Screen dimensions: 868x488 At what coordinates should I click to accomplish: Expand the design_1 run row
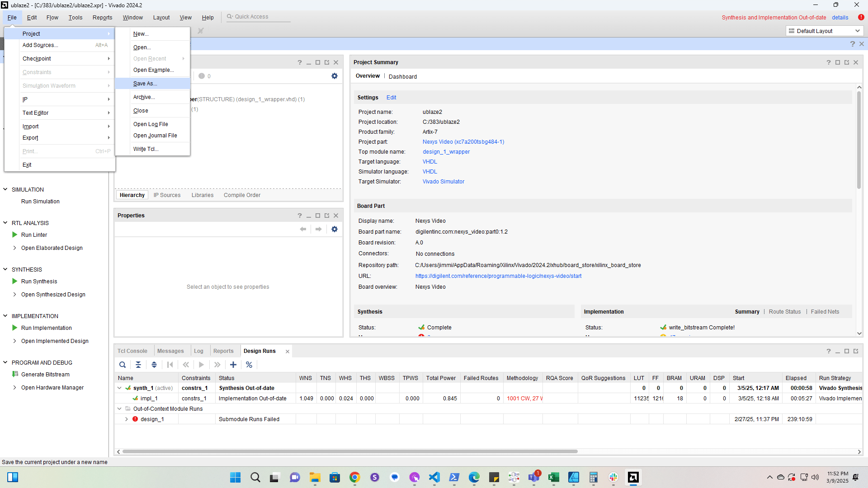[127, 419]
